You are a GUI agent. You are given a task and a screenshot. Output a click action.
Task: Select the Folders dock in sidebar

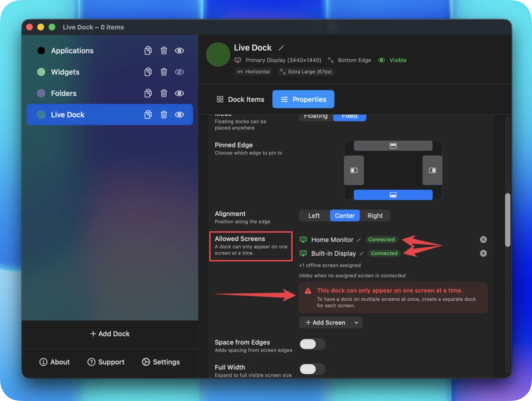click(x=110, y=93)
